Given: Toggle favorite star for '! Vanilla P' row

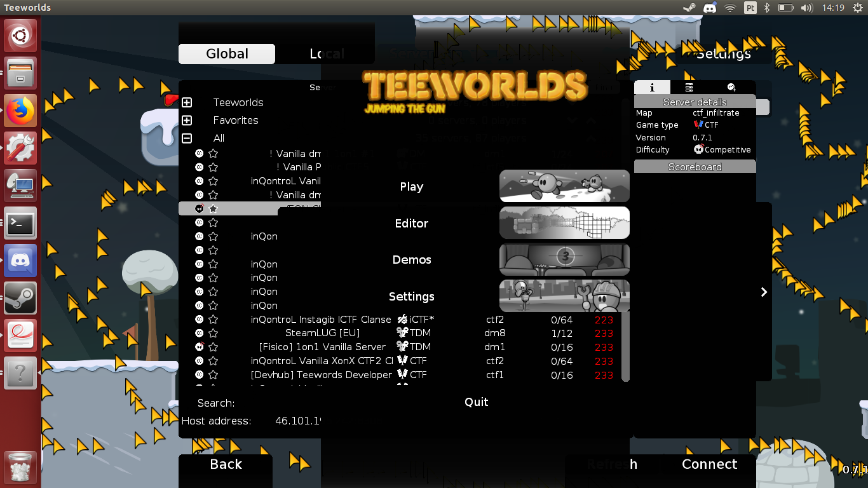Looking at the screenshot, I should pyautogui.click(x=214, y=167).
